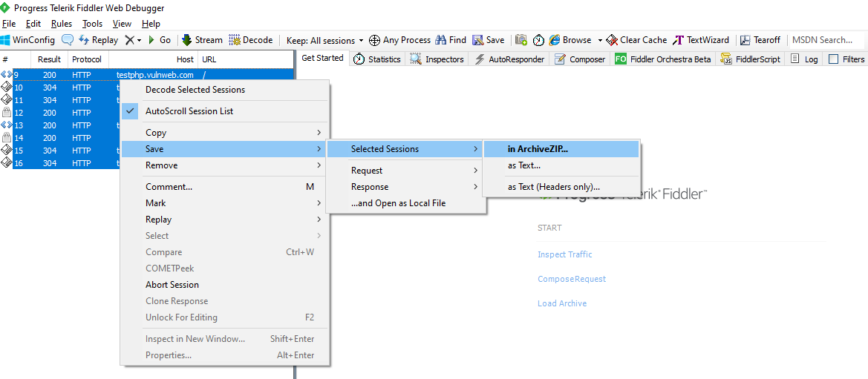Toggle the Decode toolbar button
The height and width of the screenshot is (379, 868).
click(251, 40)
